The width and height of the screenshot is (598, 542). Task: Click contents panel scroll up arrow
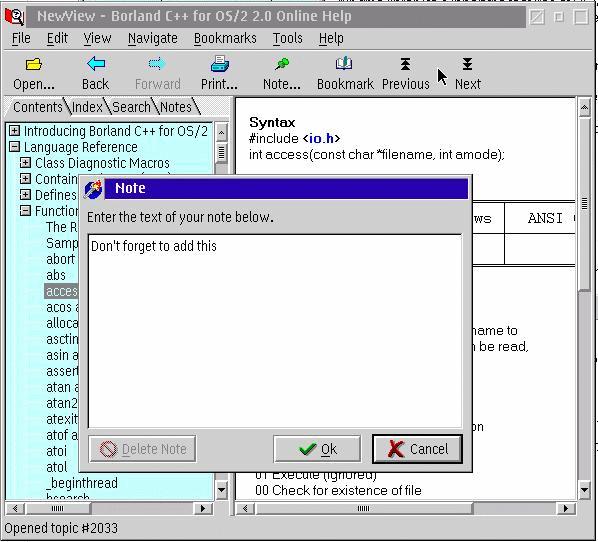pyautogui.click(x=221, y=133)
